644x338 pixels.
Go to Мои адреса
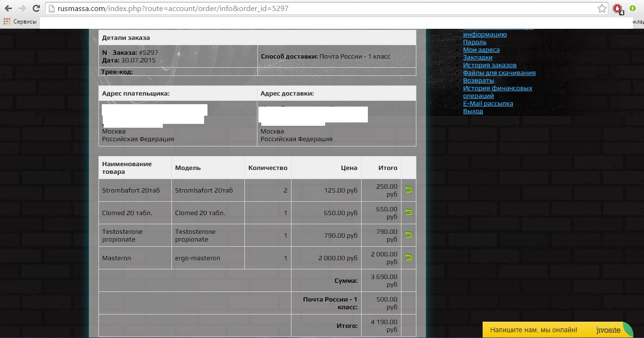[x=481, y=50]
